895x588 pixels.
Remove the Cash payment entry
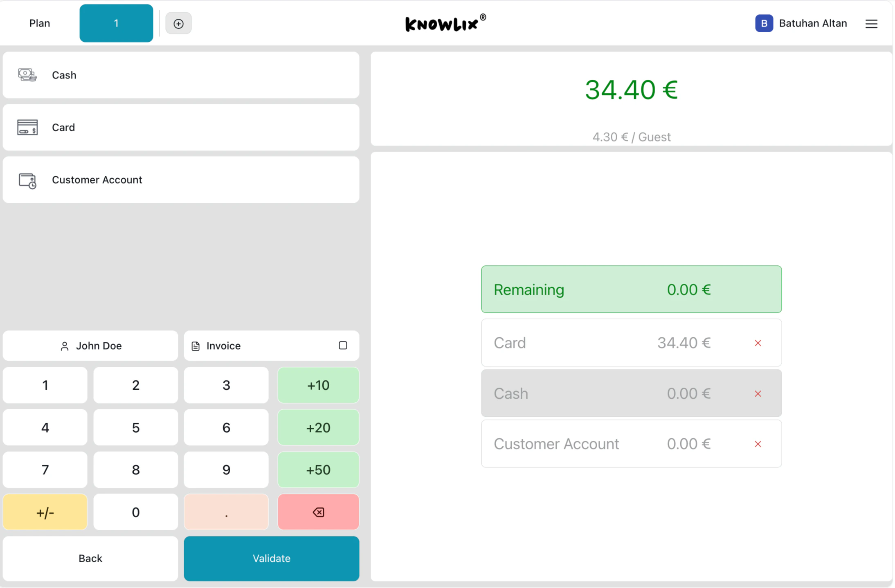tap(758, 393)
